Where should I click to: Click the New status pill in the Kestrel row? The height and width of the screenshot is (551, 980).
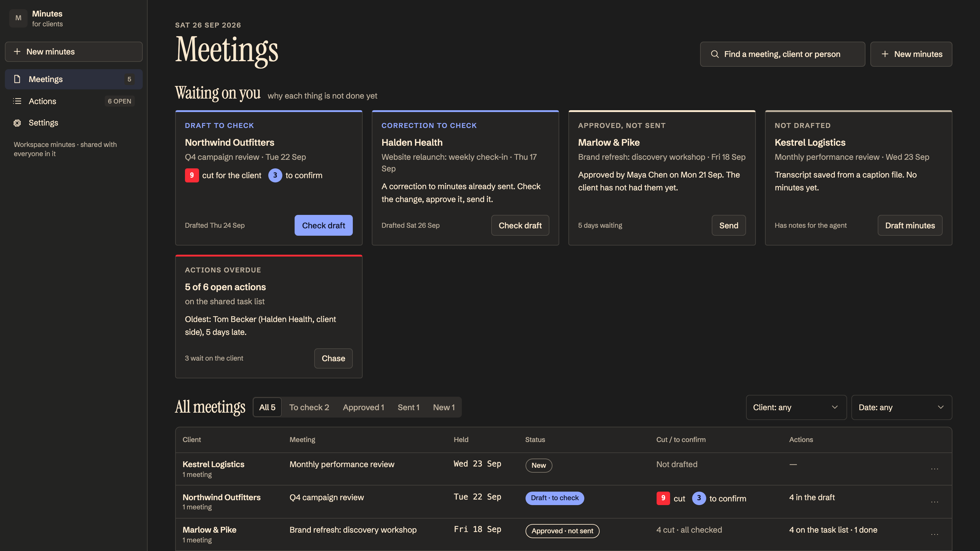coord(539,465)
